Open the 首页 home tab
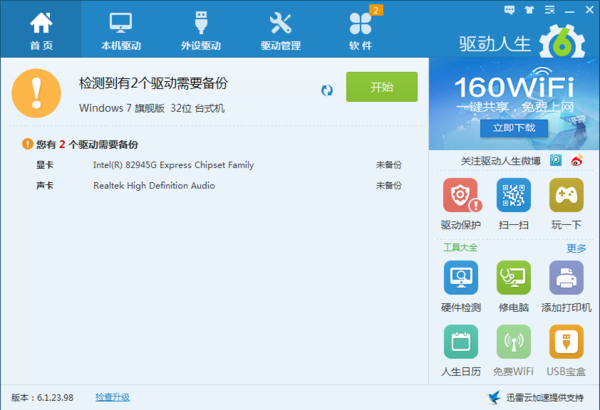The width and height of the screenshot is (600, 410). point(41,29)
